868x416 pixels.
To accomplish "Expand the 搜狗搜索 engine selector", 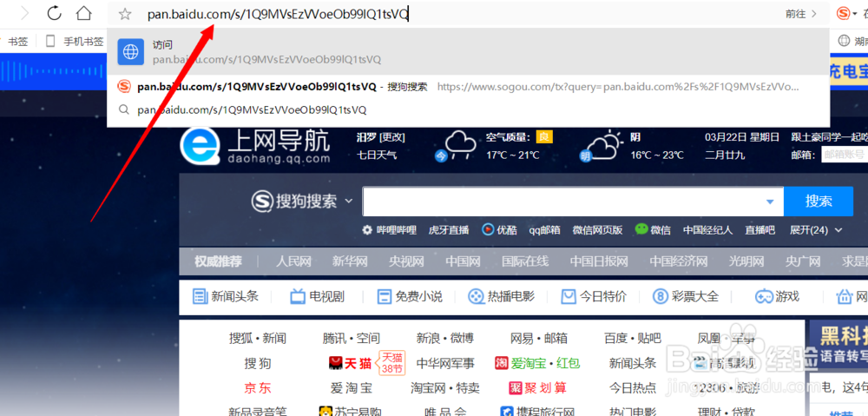I will tap(302, 201).
